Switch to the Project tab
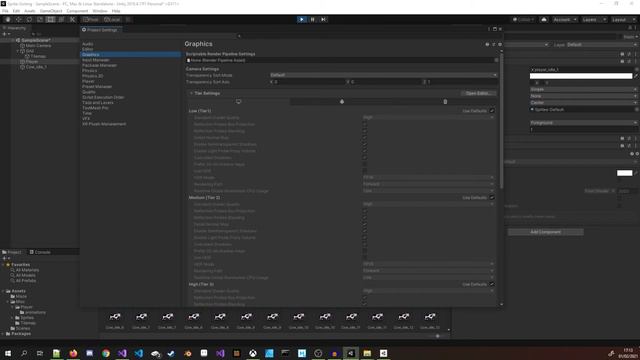 12,252
